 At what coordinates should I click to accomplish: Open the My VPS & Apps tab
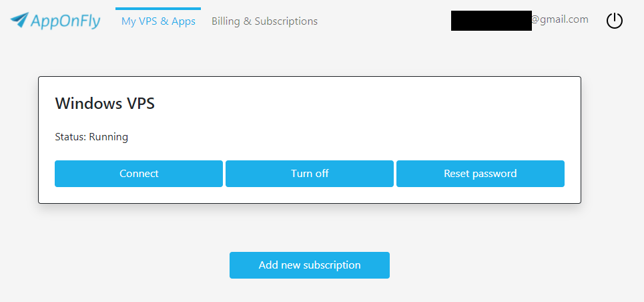(x=158, y=21)
